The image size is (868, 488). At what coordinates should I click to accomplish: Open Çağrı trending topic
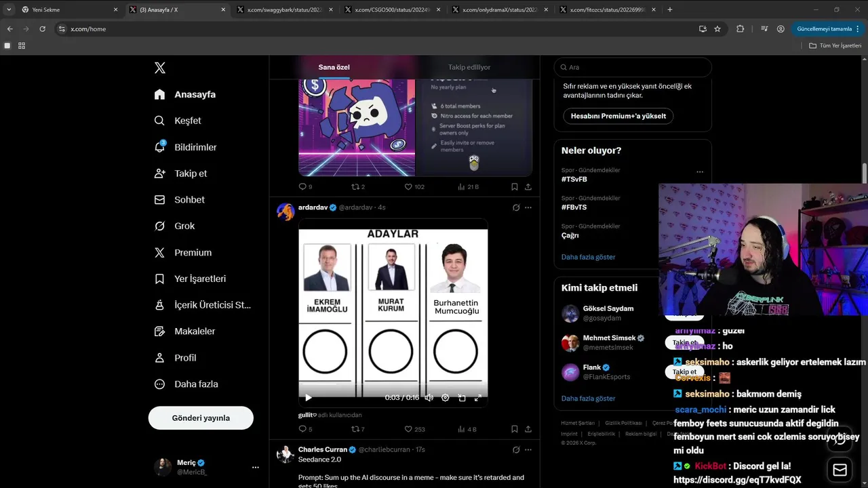(x=570, y=235)
